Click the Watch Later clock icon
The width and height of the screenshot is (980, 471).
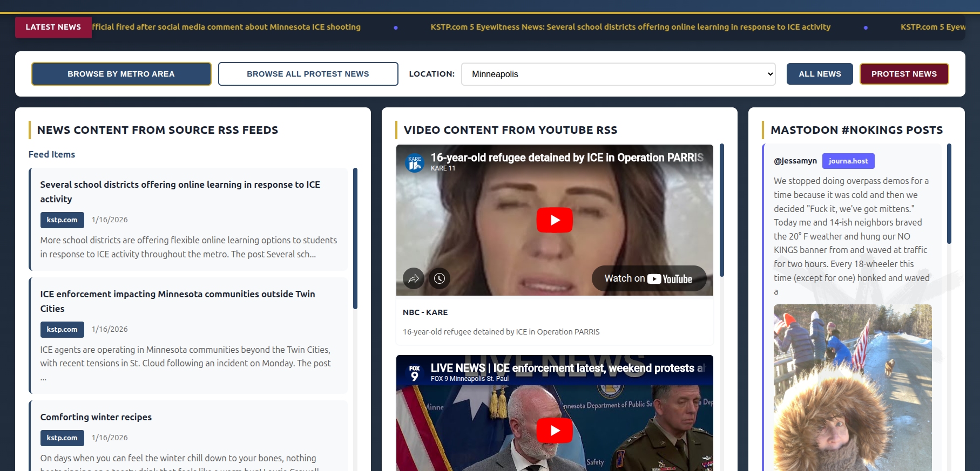440,278
